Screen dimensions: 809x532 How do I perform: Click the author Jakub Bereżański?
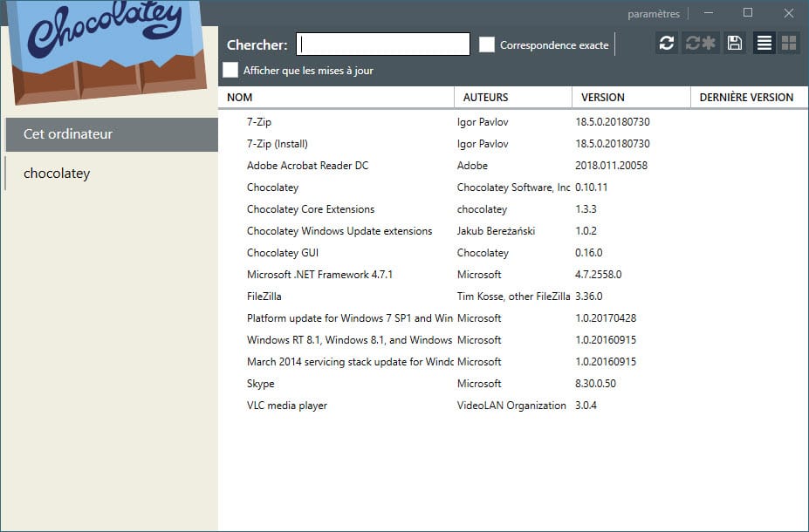pyautogui.click(x=496, y=231)
